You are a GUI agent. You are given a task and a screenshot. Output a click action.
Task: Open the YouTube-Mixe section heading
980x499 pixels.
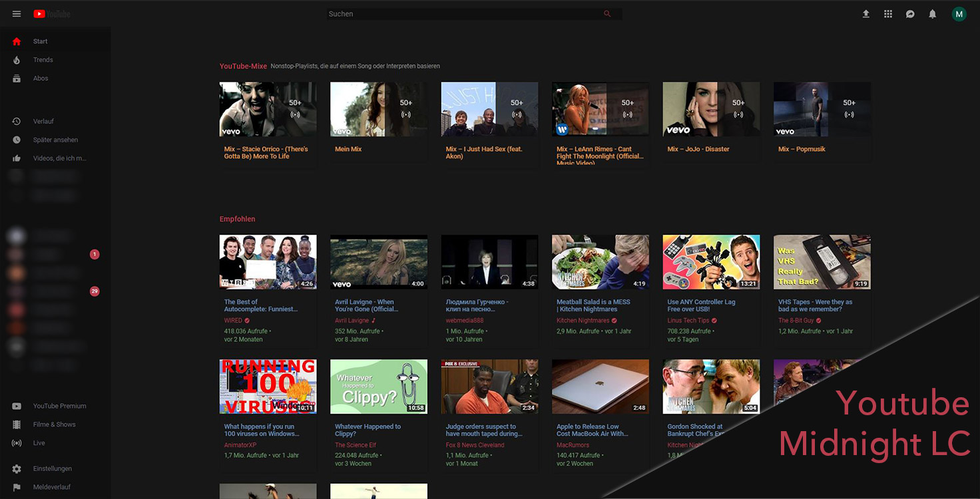point(243,67)
